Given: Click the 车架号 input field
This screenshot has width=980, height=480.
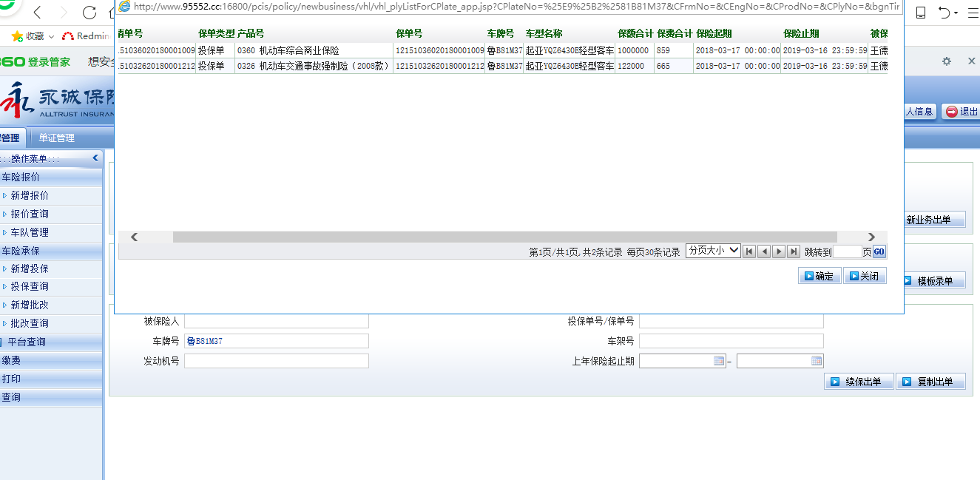Looking at the screenshot, I should pos(731,341).
